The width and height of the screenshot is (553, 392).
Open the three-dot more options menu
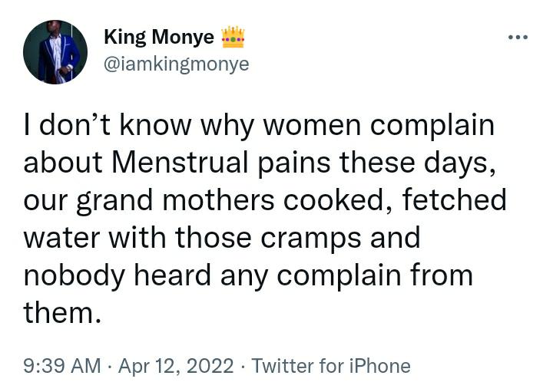click(518, 37)
